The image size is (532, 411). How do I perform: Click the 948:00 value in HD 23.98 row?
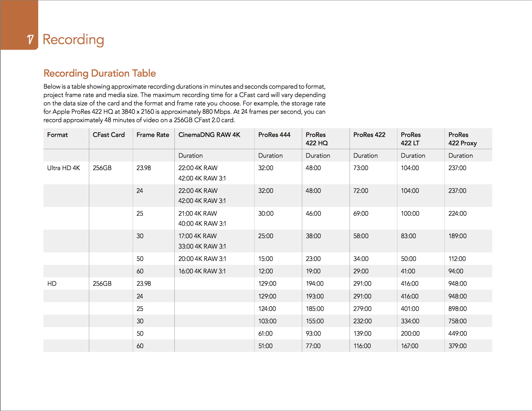[x=458, y=284]
